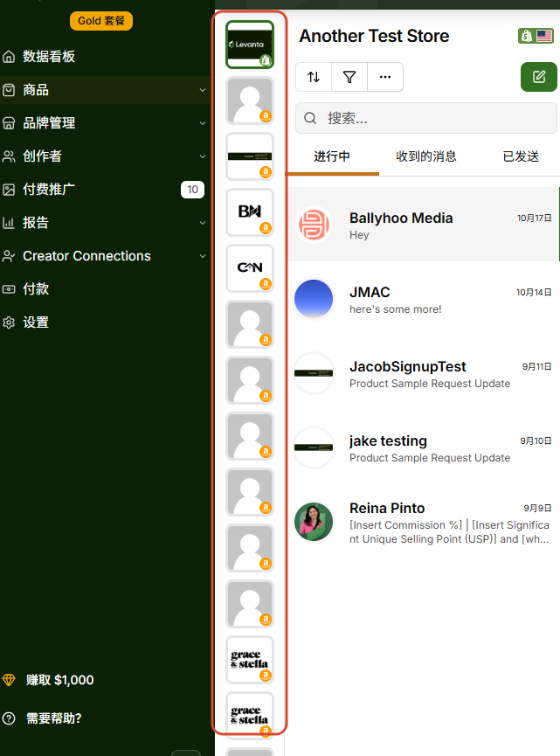
Task: Expand the 创作者 menu chevron
Action: pyautogui.click(x=203, y=156)
